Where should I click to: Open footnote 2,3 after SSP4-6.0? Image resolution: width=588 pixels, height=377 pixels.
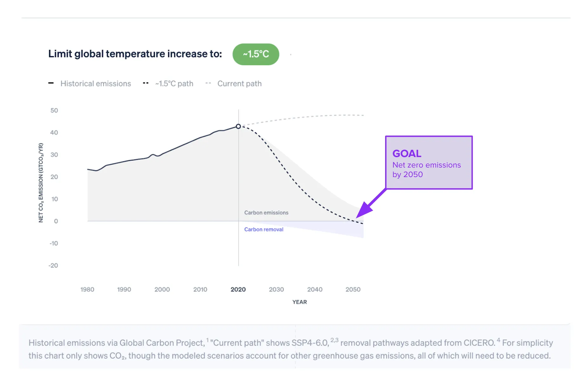pyautogui.click(x=334, y=340)
